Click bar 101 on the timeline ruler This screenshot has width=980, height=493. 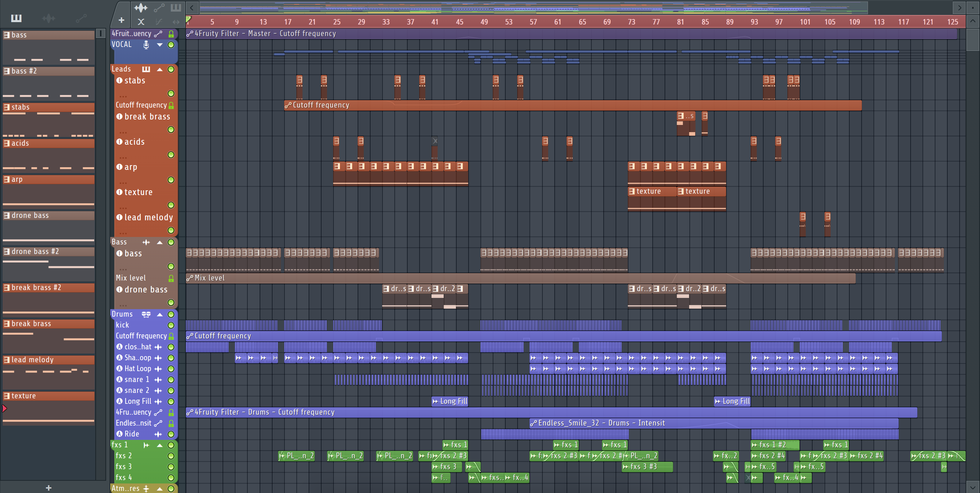coord(805,22)
